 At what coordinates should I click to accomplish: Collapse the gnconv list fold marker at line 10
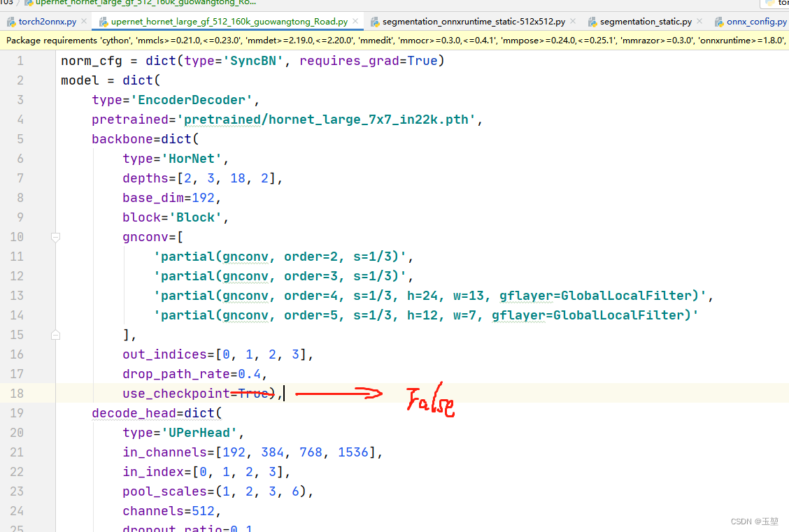(56, 237)
